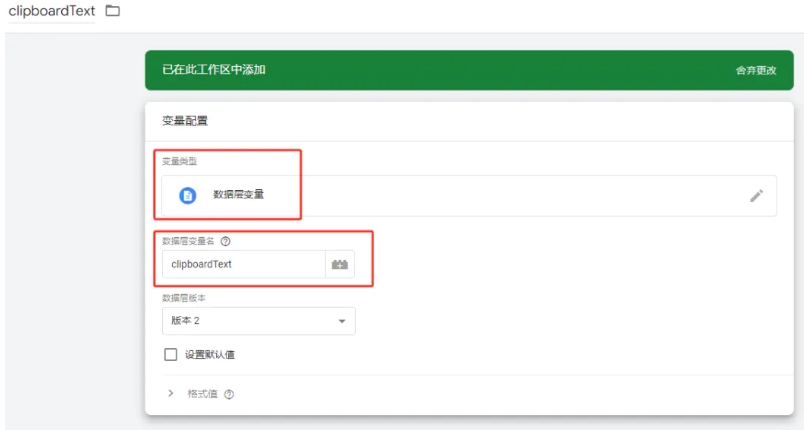Click the 数据层版本 label
Screen dimensions: 804x430
(184, 298)
